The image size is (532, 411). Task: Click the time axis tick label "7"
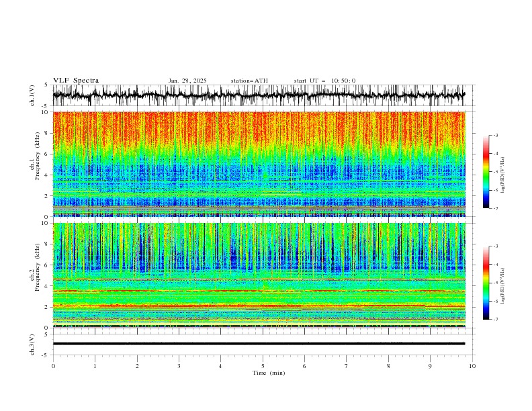[347, 366]
